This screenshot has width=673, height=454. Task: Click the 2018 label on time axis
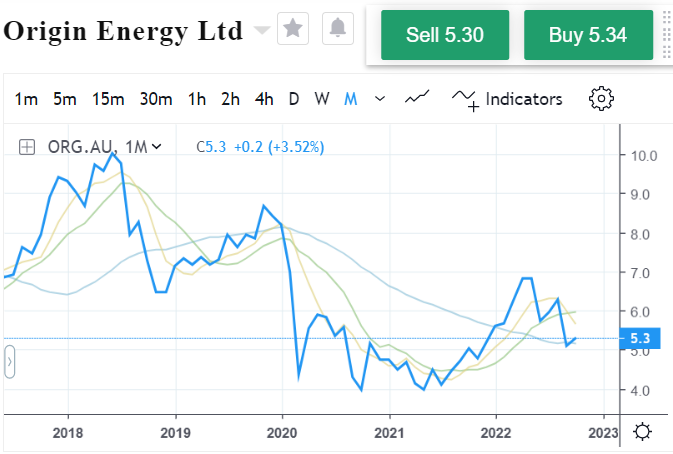[x=68, y=433]
